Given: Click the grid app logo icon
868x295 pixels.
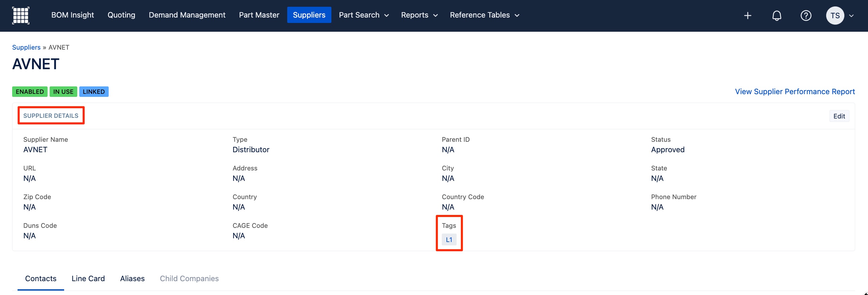Looking at the screenshot, I should 21,15.
